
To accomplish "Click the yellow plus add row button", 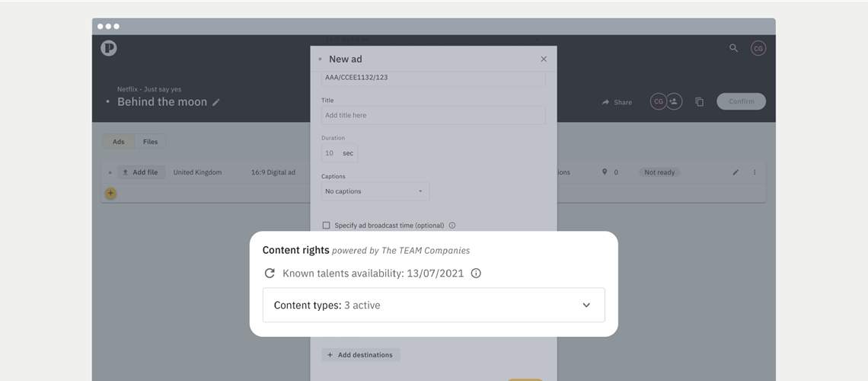I will (x=110, y=194).
